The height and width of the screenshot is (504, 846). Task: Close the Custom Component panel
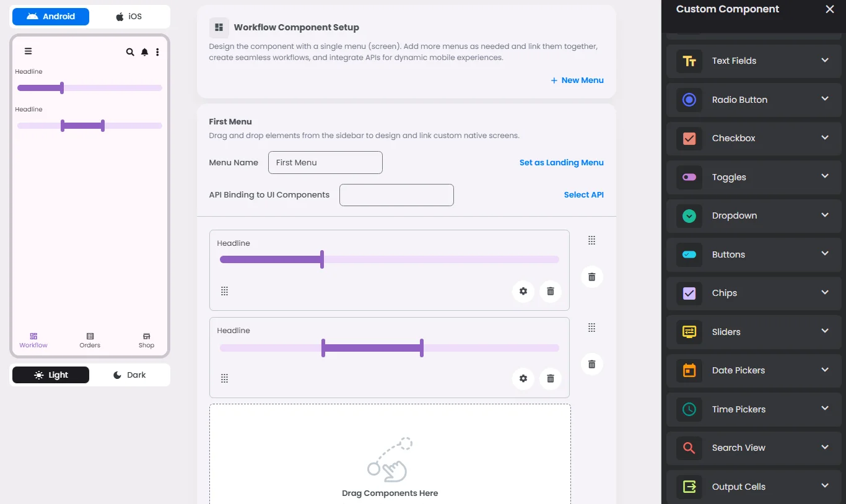(x=830, y=9)
